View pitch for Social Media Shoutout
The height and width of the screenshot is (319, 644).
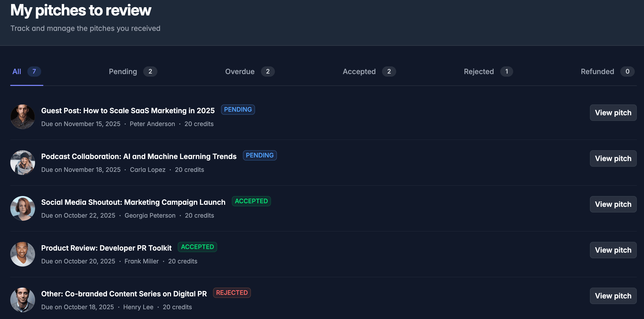coord(613,204)
